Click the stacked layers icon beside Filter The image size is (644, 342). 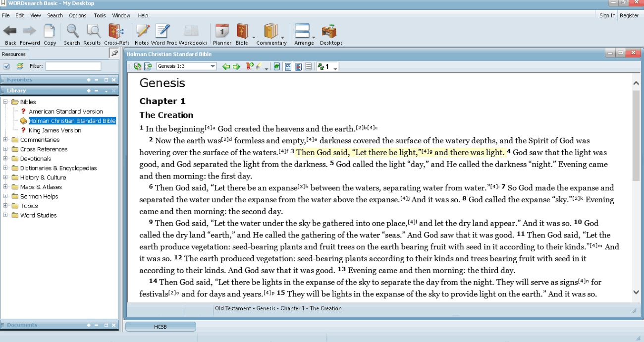coord(20,66)
